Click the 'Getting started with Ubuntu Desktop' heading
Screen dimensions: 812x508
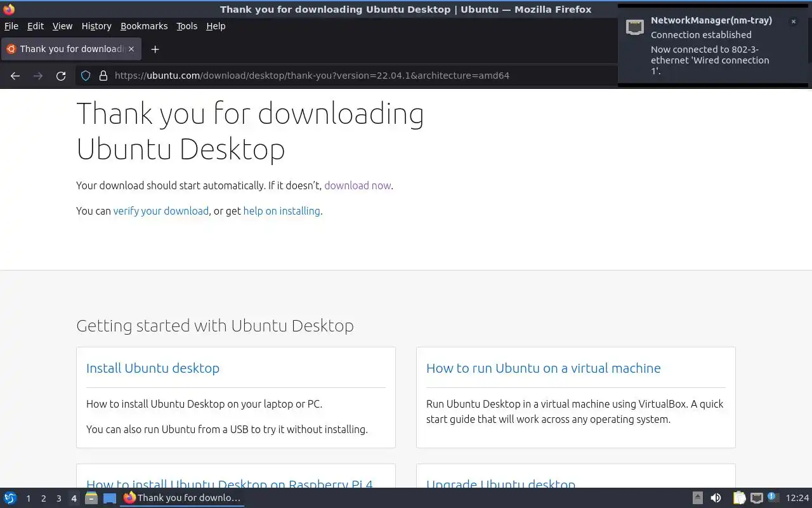215,326
